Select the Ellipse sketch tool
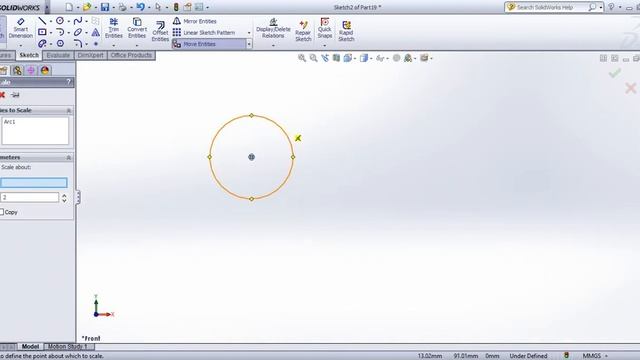 [x=78, y=32]
